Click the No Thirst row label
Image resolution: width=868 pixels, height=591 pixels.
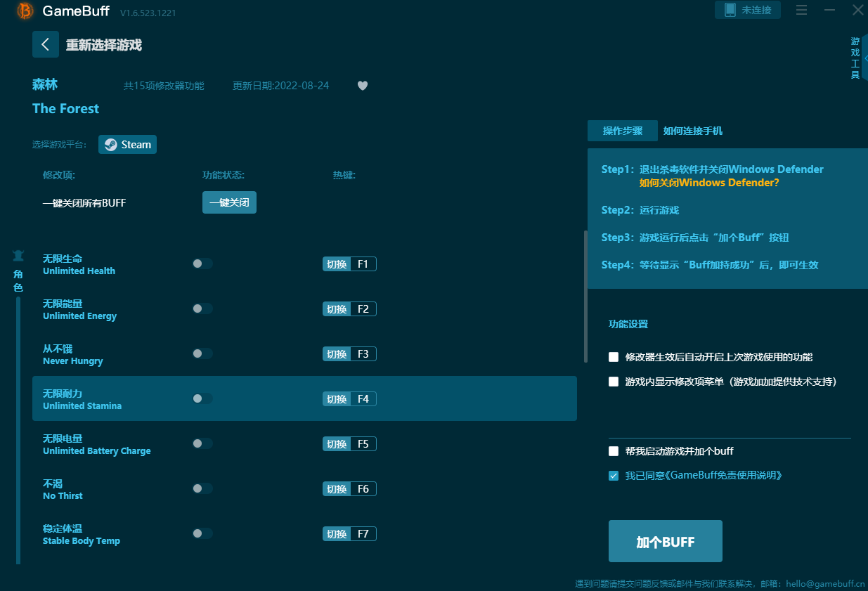click(63, 489)
